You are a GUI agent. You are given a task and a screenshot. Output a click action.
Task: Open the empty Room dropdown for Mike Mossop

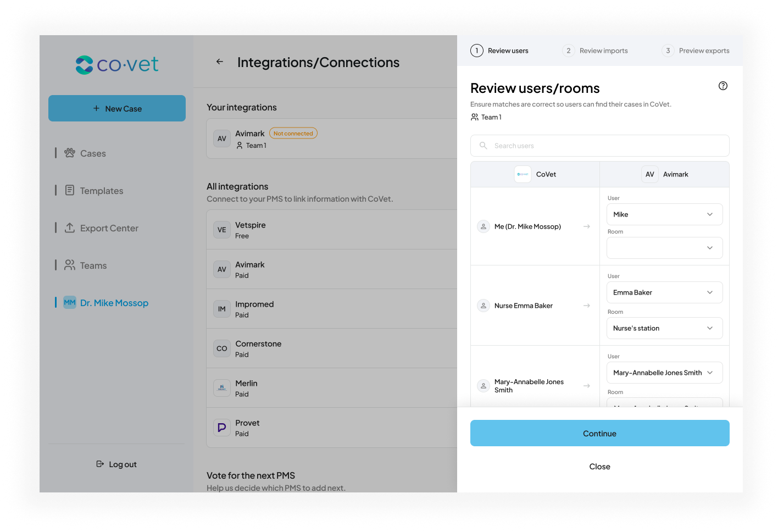[664, 248]
